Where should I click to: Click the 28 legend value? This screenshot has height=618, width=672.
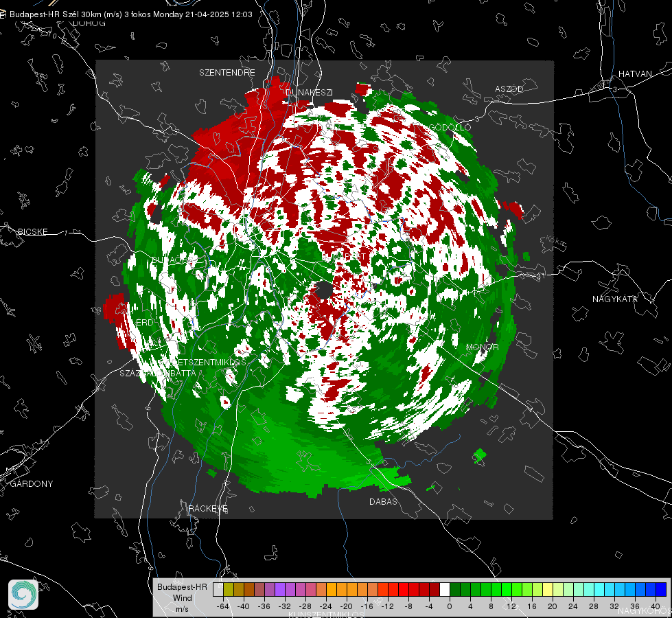(593, 606)
